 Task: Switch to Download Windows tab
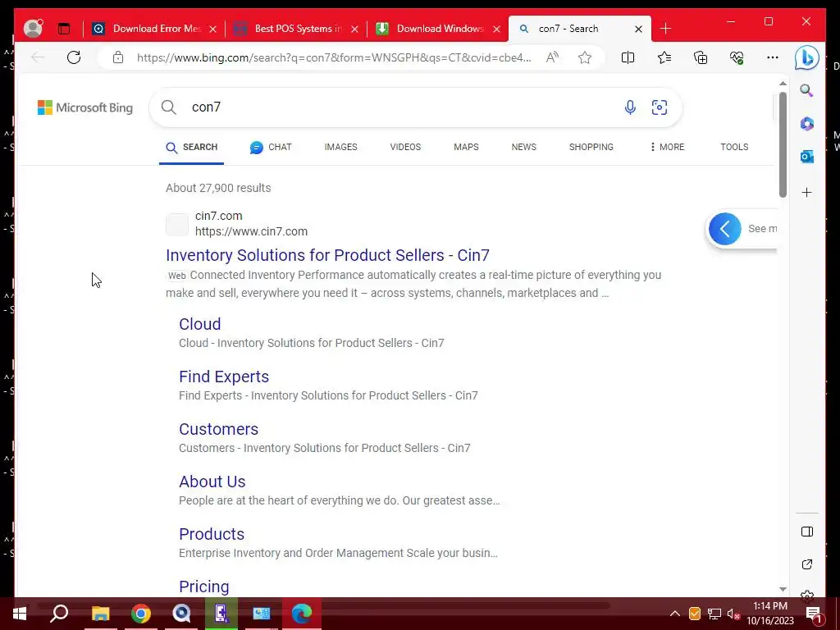tap(438, 29)
